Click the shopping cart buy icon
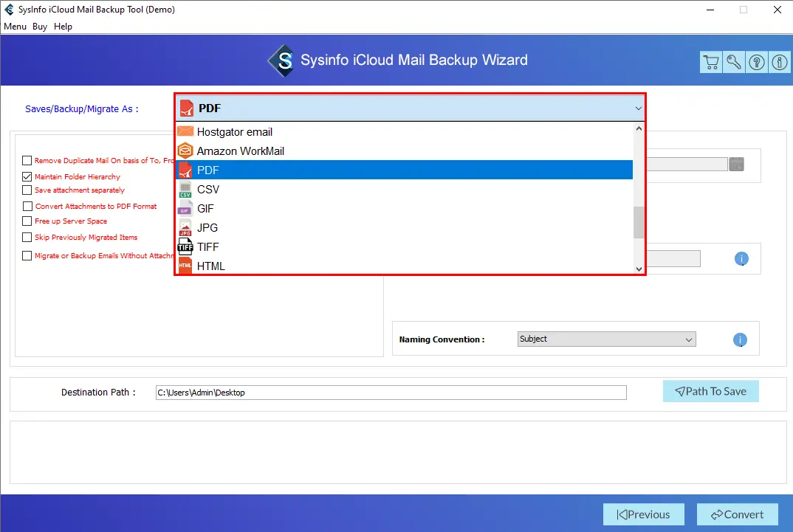 710,62
